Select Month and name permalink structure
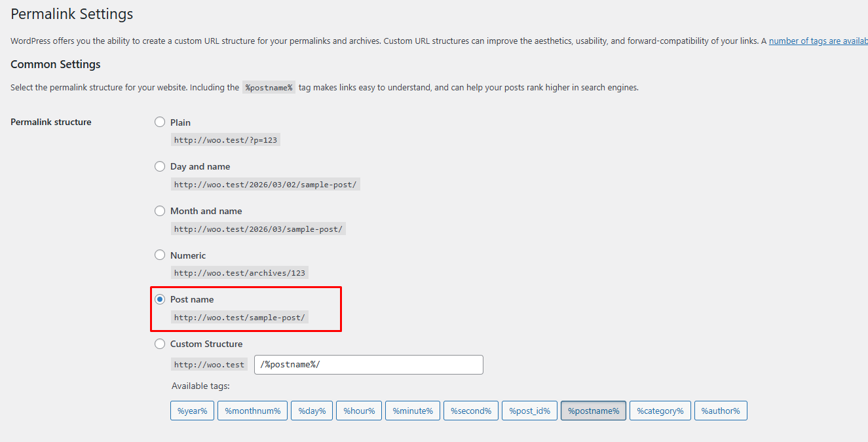868x442 pixels. click(x=160, y=211)
